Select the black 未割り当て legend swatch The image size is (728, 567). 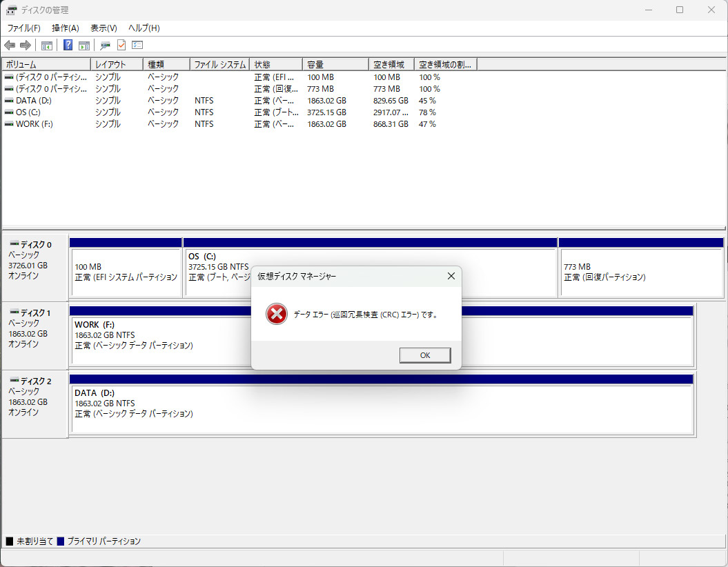pos(9,541)
